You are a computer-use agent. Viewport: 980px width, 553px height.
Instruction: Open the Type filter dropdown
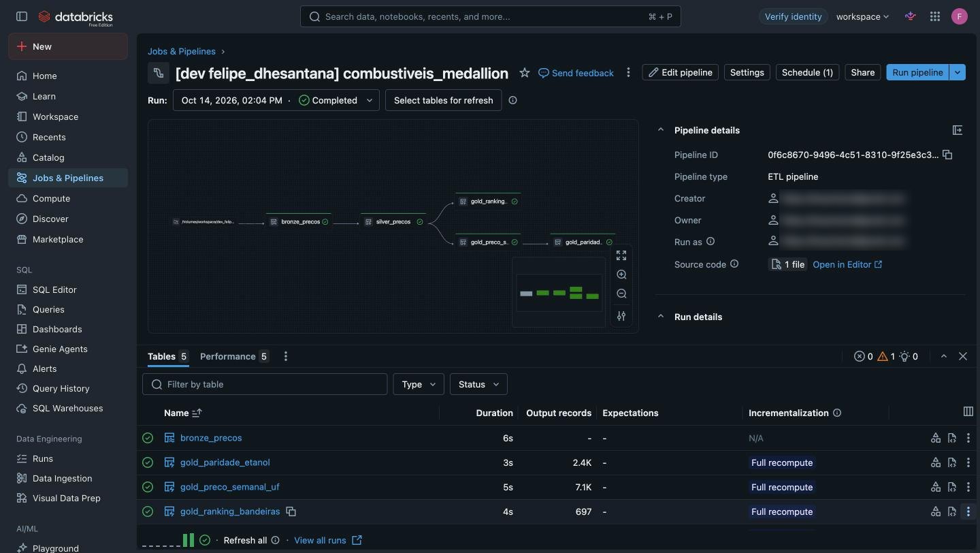[x=419, y=384]
